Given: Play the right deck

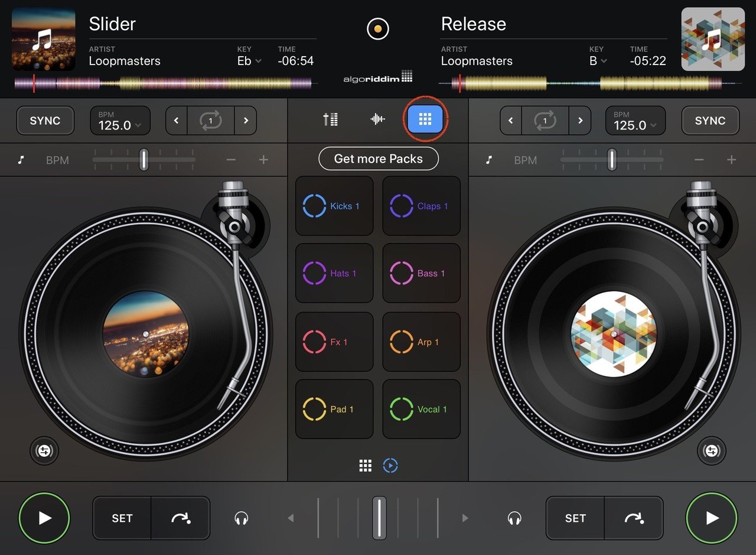Looking at the screenshot, I should pos(712,518).
